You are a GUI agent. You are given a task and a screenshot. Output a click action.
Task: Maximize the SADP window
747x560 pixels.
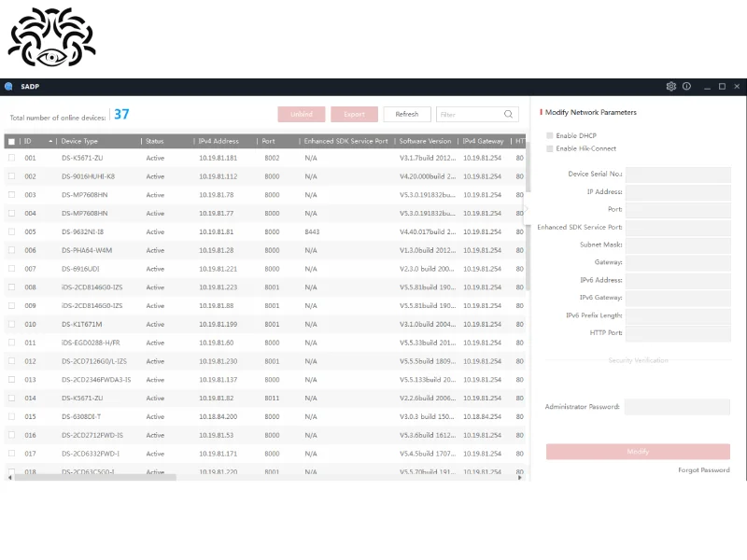722,87
